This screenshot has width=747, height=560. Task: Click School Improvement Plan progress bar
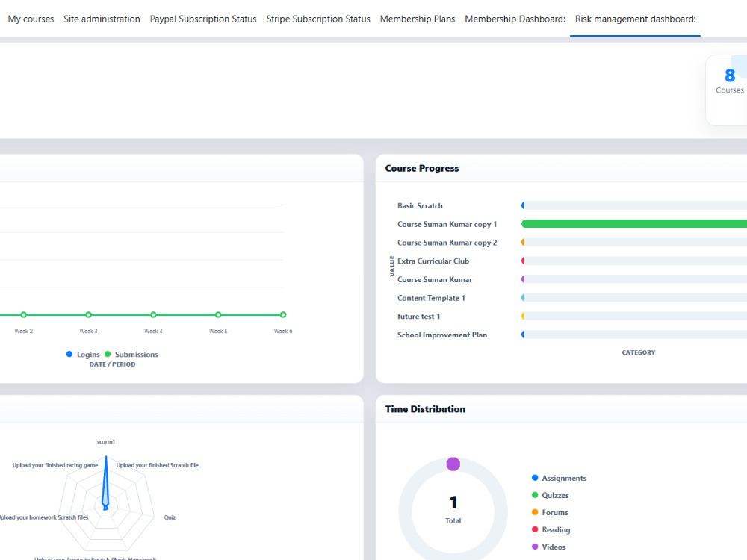634,335
